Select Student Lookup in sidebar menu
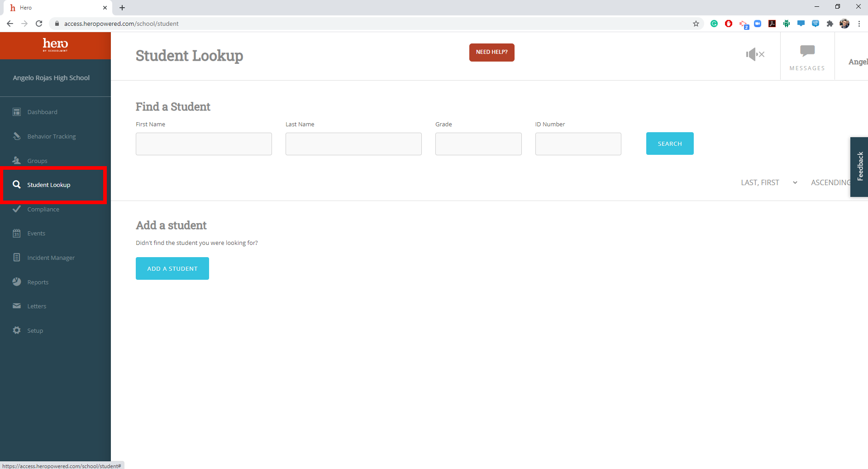 point(49,185)
